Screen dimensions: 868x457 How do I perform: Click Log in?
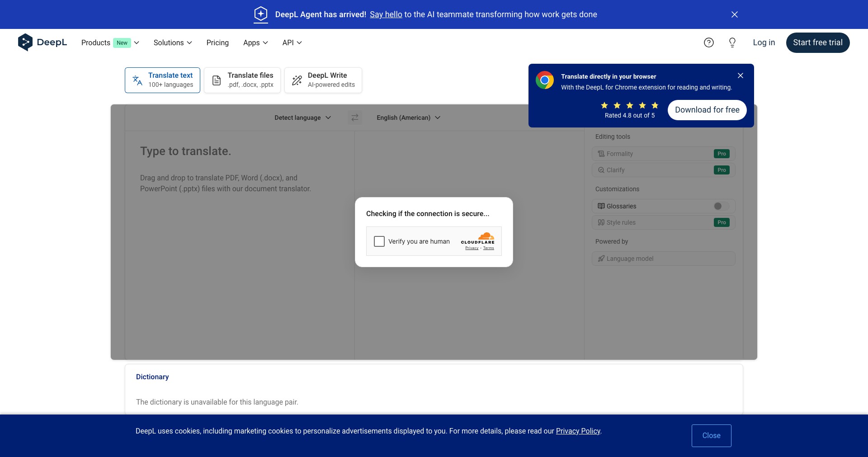point(764,42)
